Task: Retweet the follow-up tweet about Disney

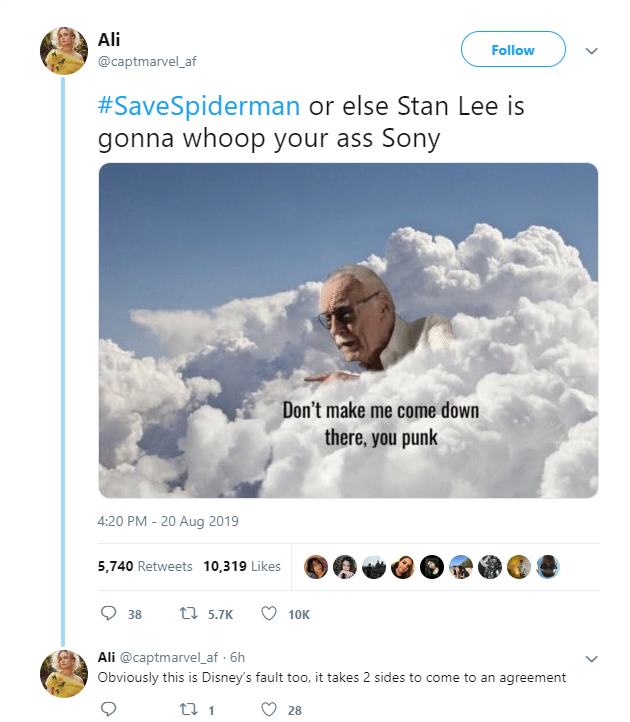Action: 187,709
